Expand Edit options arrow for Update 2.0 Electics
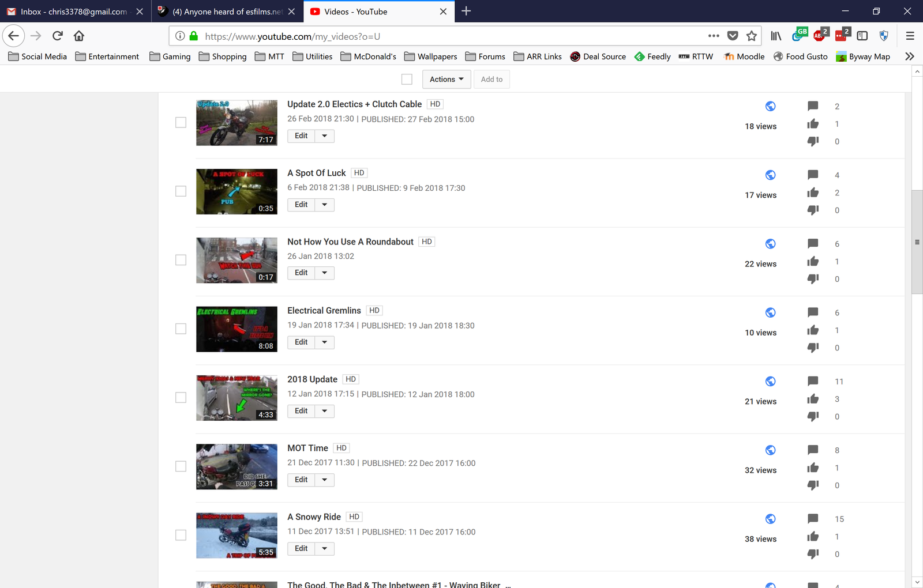This screenshot has width=923, height=588. click(325, 136)
